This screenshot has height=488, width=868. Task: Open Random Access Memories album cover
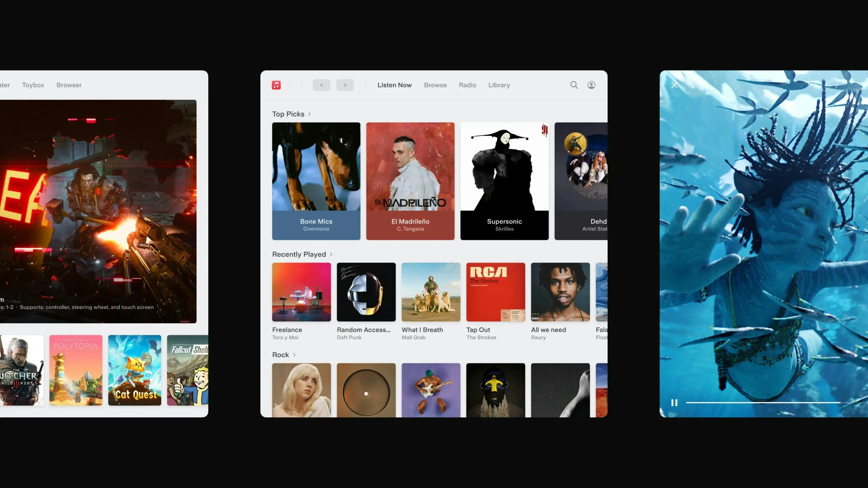tap(366, 292)
